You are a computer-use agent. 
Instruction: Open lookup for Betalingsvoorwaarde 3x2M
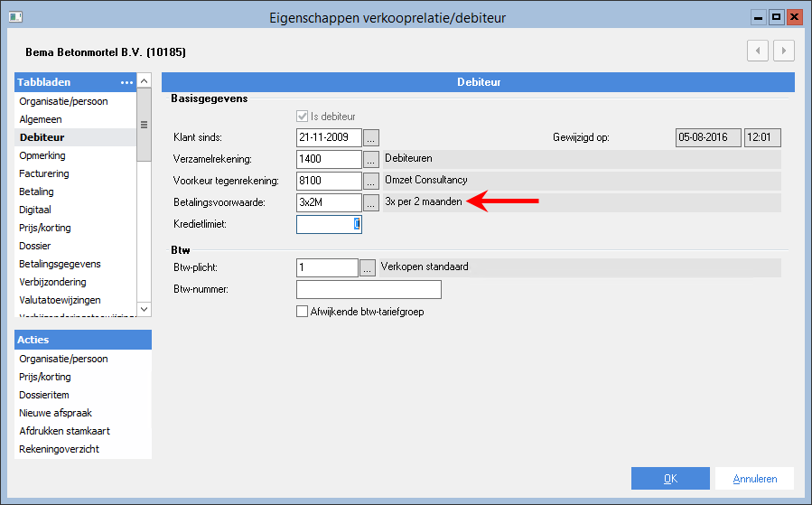(x=371, y=203)
